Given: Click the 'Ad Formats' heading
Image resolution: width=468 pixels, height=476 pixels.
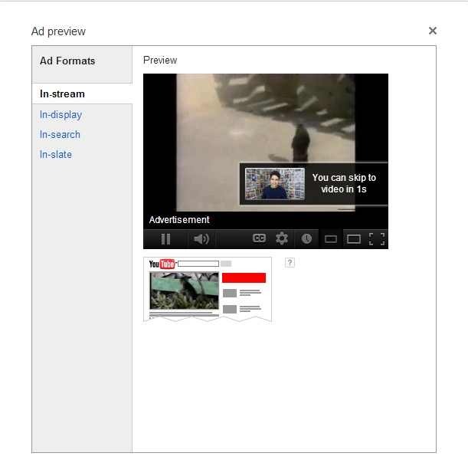Looking at the screenshot, I should pyautogui.click(x=67, y=61).
